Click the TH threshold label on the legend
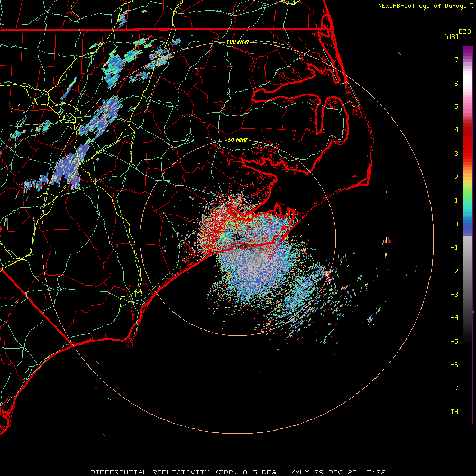 click(x=454, y=412)
